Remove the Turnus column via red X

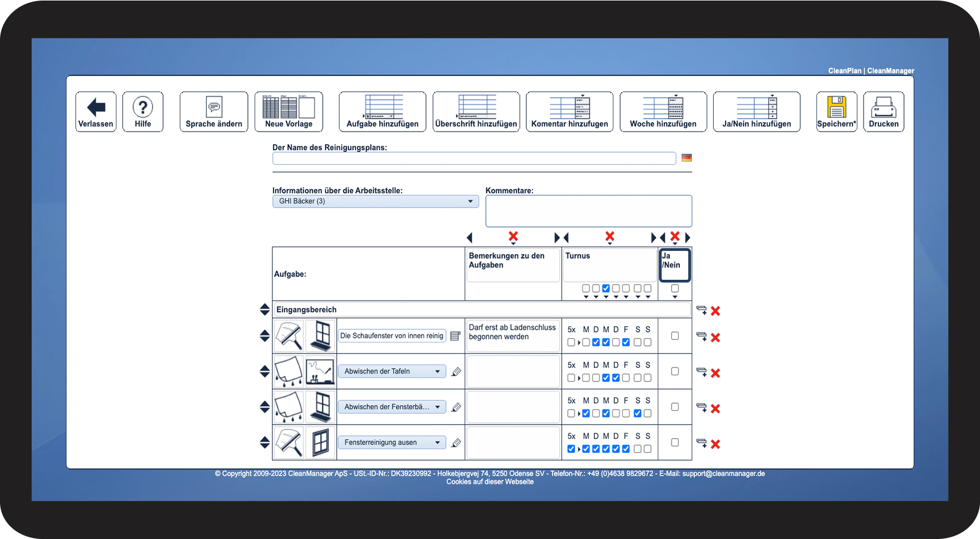610,236
